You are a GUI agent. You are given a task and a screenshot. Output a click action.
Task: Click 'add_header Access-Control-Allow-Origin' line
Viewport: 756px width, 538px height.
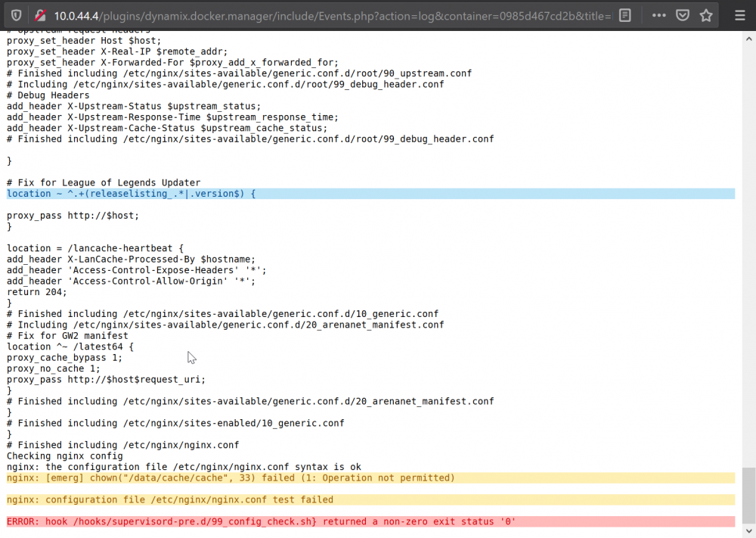pyautogui.click(x=131, y=281)
